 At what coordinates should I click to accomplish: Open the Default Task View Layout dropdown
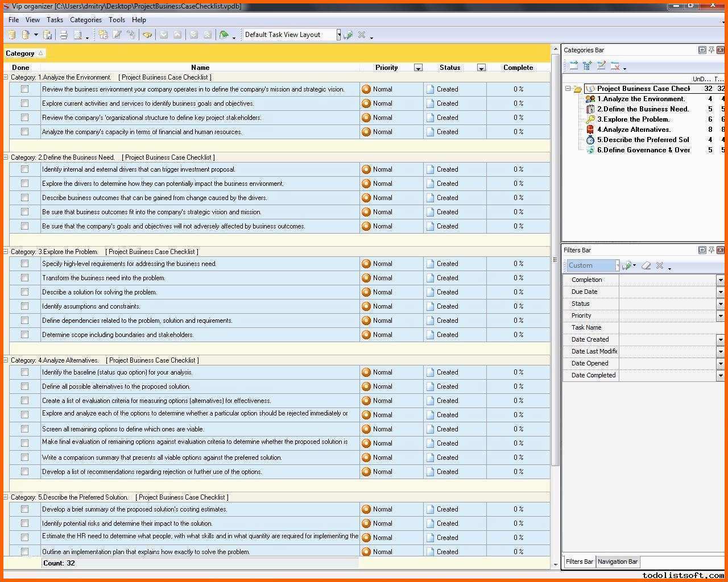(x=338, y=35)
